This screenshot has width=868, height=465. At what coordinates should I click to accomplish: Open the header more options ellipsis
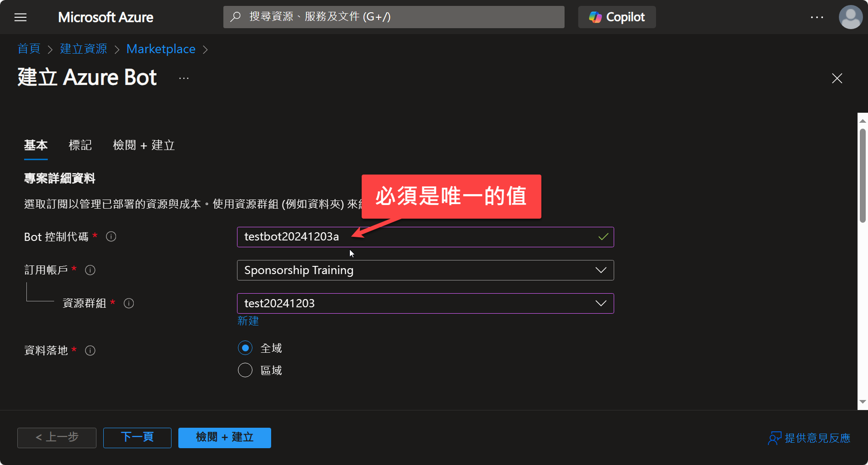click(x=817, y=17)
